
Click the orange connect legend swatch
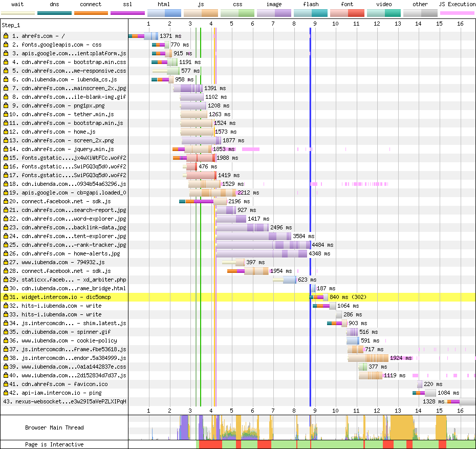point(91,12)
